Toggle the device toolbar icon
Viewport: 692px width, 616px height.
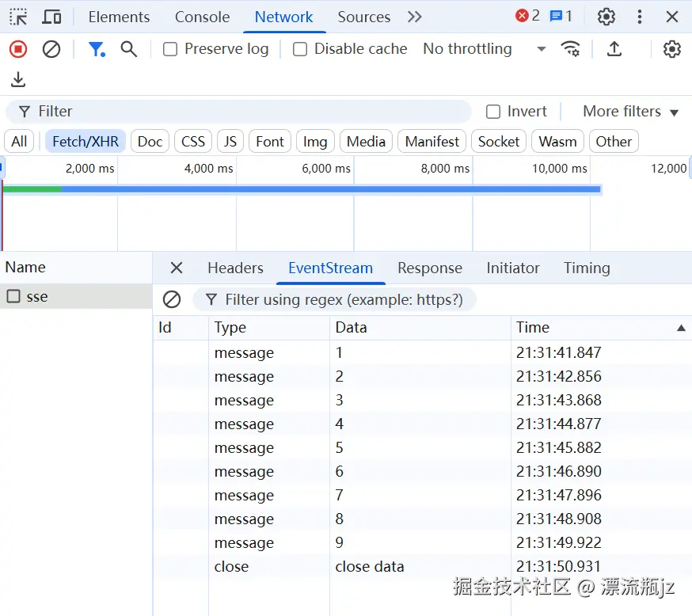pyautogui.click(x=51, y=17)
